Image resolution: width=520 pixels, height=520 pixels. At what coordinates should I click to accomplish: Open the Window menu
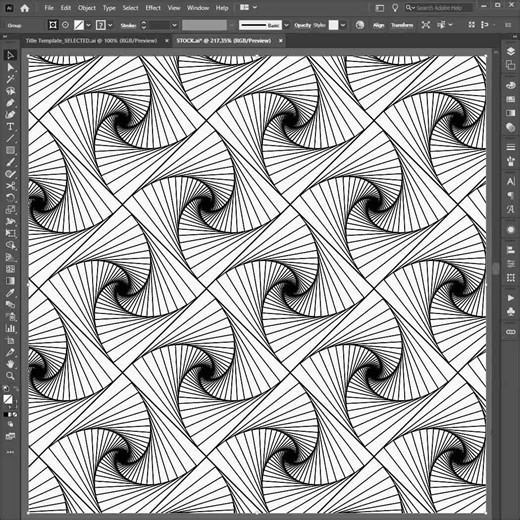point(198,8)
